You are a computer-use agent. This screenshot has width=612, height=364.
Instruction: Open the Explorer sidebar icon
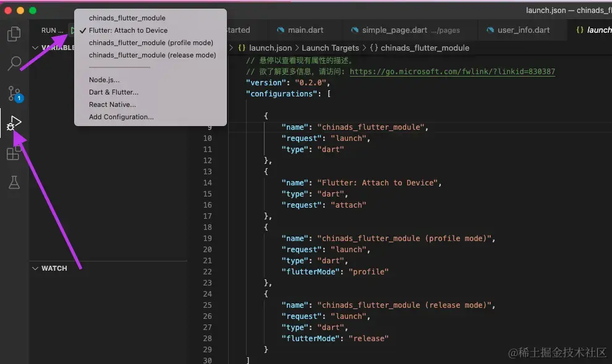pyautogui.click(x=14, y=34)
